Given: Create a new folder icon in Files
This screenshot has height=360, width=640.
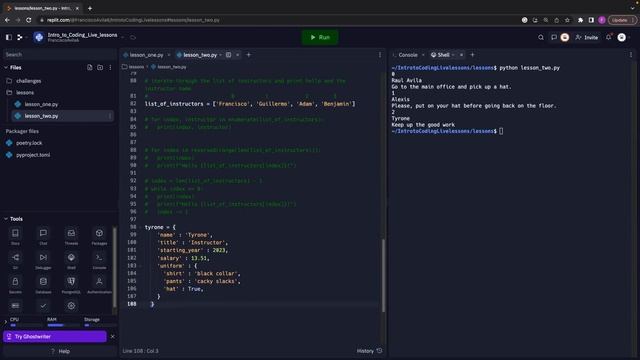Looking at the screenshot, I should click(100, 67).
